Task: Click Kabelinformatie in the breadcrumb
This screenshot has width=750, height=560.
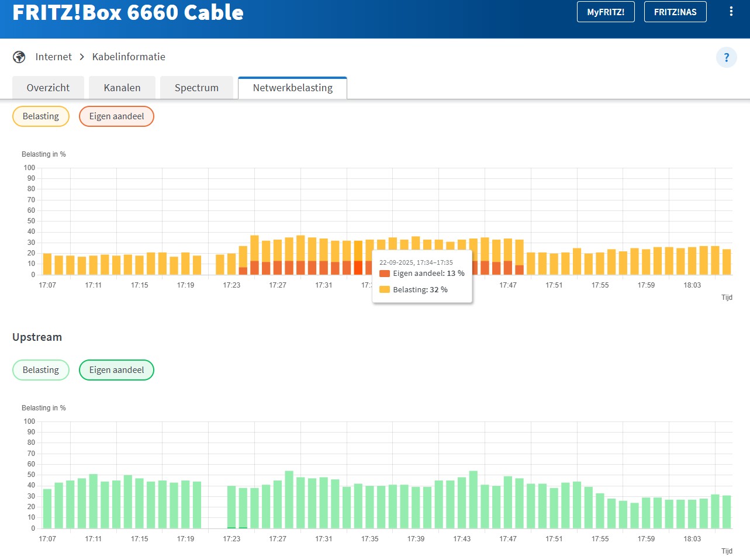Action: [x=129, y=57]
